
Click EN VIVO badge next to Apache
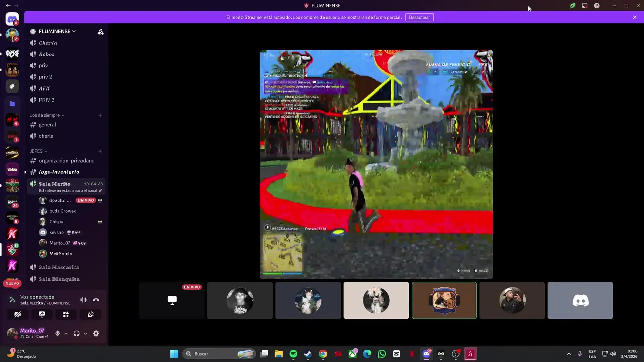[86, 200]
